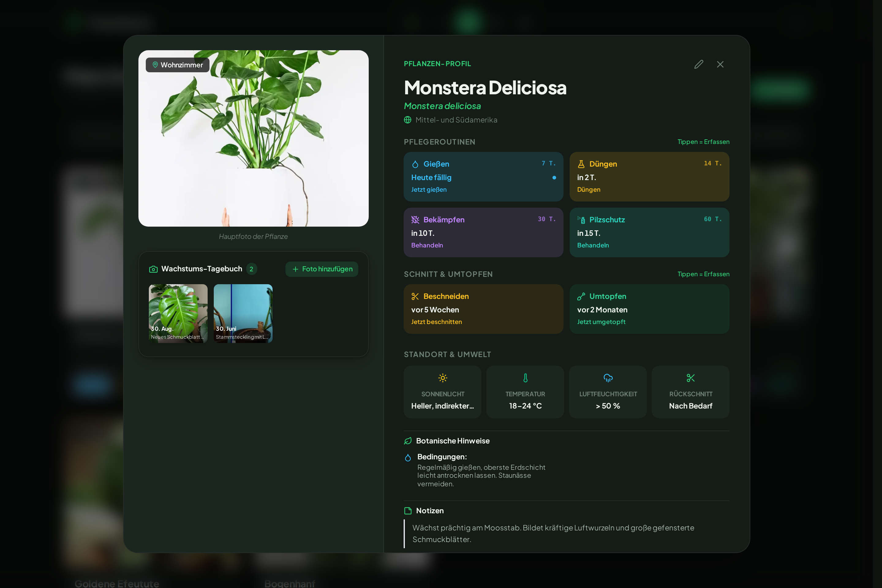
Task: Click the note icon beside Notizen
Action: coord(408,511)
